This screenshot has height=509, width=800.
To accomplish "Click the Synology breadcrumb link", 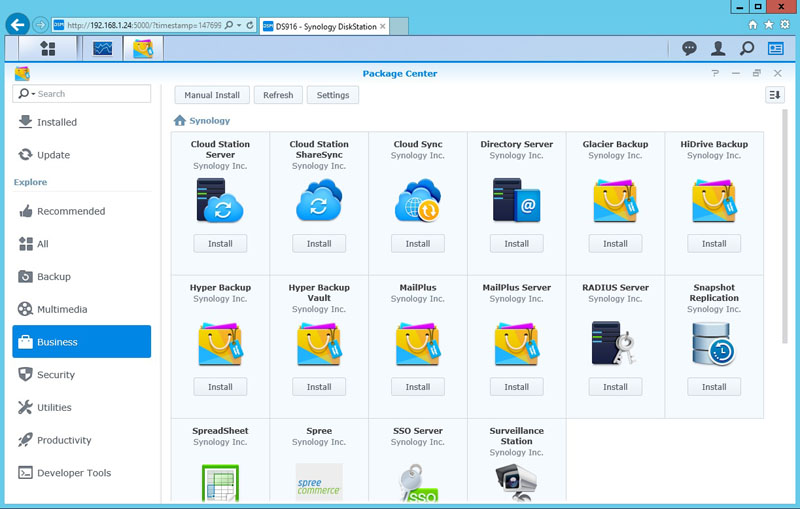I will [x=210, y=121].
